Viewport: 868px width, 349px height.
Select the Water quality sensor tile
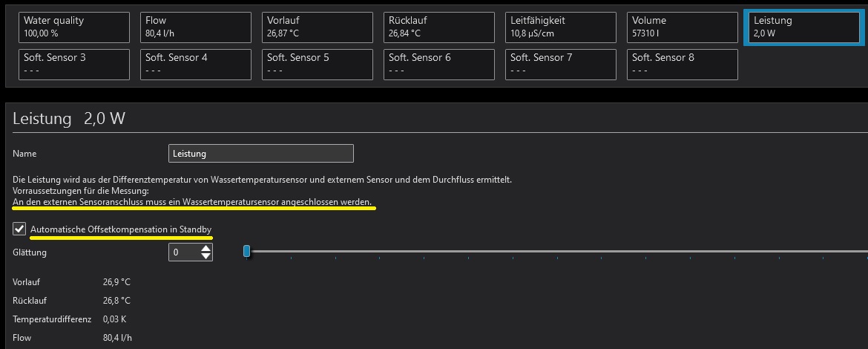click(x=74, y=27)
